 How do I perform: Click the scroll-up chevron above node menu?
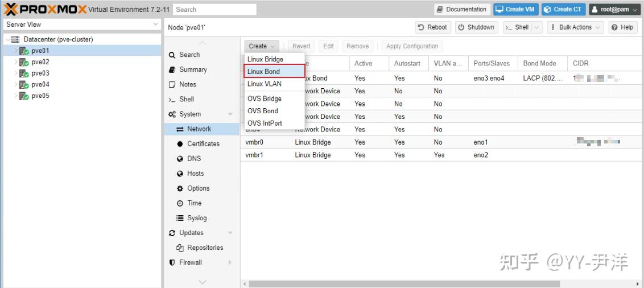[202, 43]
